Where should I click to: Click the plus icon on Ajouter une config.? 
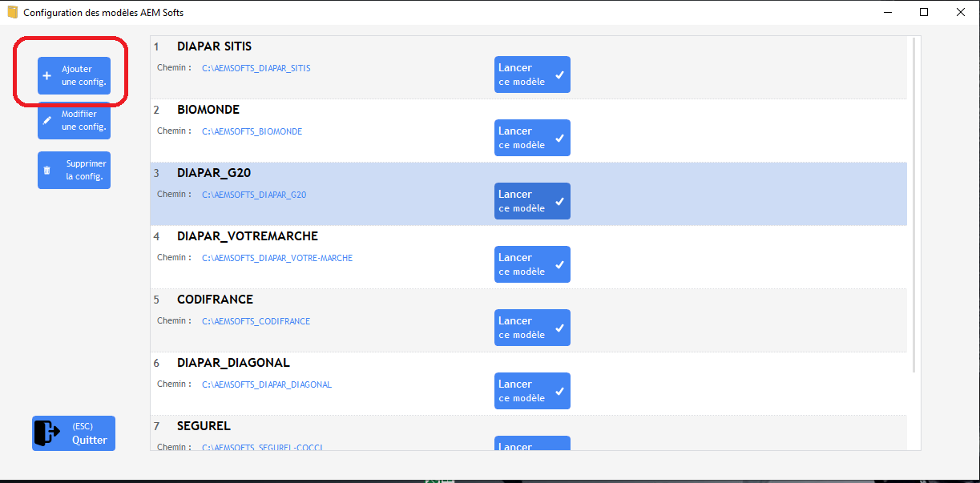pos(46,76)
